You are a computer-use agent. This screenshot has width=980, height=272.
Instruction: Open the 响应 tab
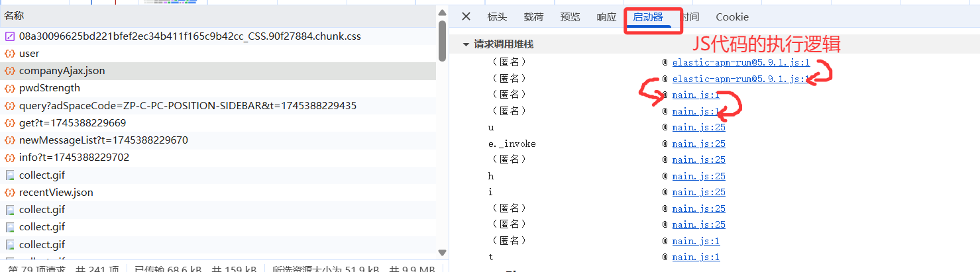(606, 17)
